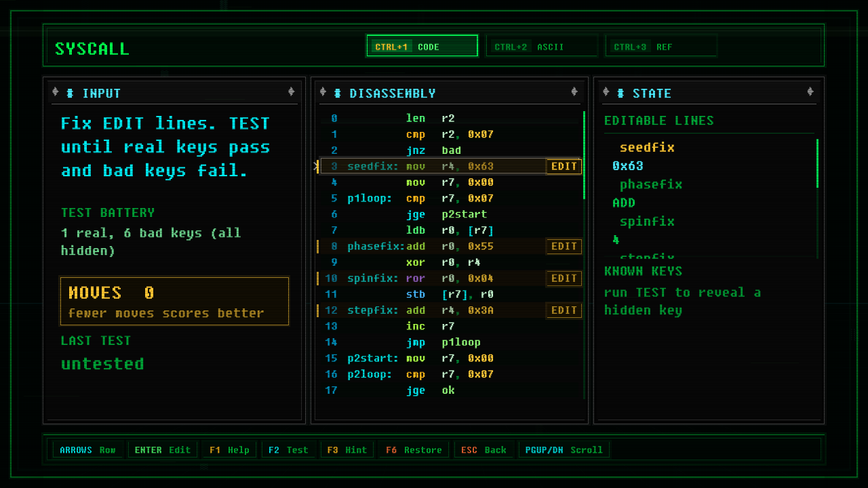Click the '4' value under spinfix
Image resolution: width=868 pixels, height=488 pixels.
616,240
